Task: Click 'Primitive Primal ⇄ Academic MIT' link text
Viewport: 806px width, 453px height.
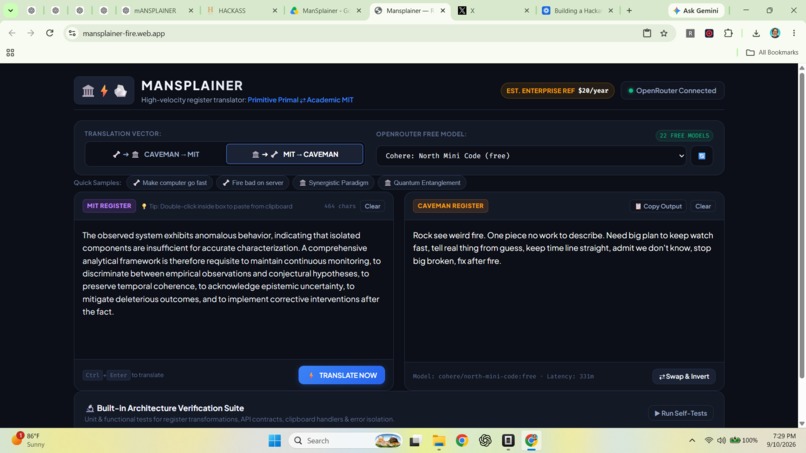Action: (300, 100)
